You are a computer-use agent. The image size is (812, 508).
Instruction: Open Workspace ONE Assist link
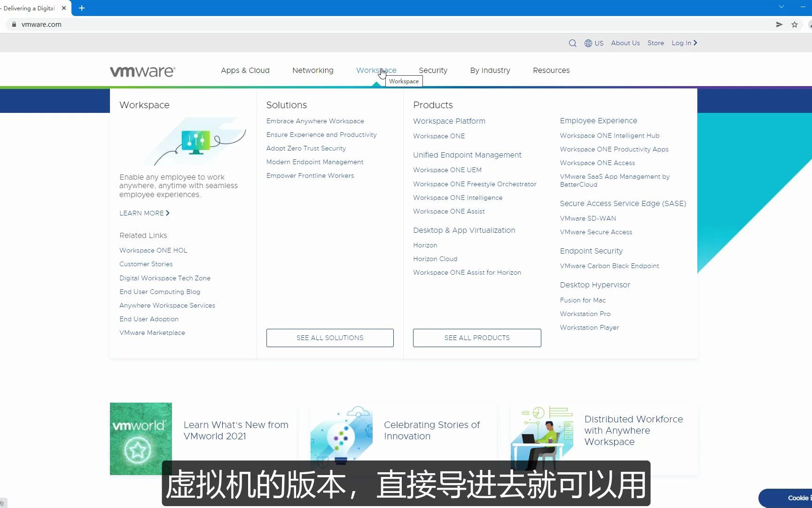[x=449, y=211]
